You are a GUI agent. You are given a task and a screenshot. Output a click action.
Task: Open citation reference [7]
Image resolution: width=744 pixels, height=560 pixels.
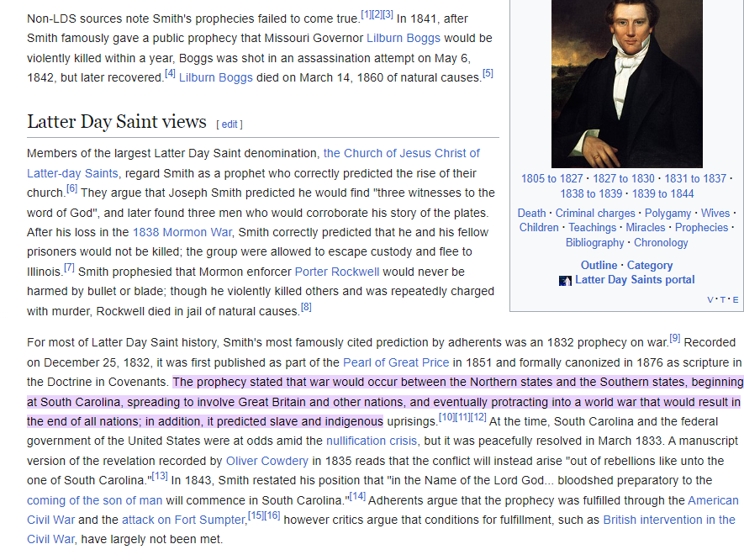coord(69,267)
